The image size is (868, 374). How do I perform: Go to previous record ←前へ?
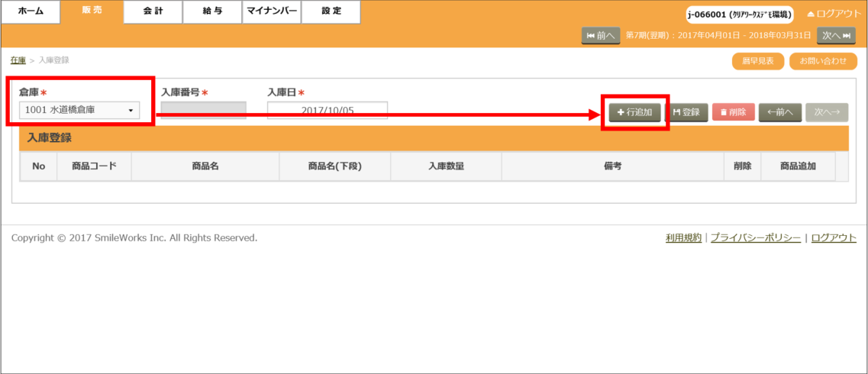(x=780, y=111)
